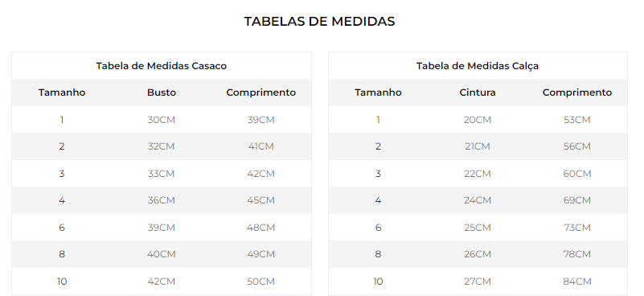The height and width of the screenshot is (296, 644).
Task: Select the 78CM comprimento cell
Action: click(x=577, y=254)
